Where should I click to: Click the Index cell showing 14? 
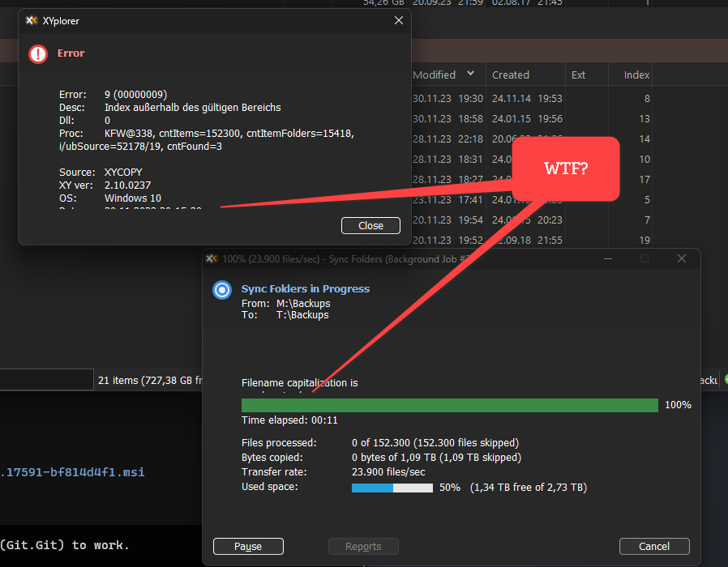644,139
